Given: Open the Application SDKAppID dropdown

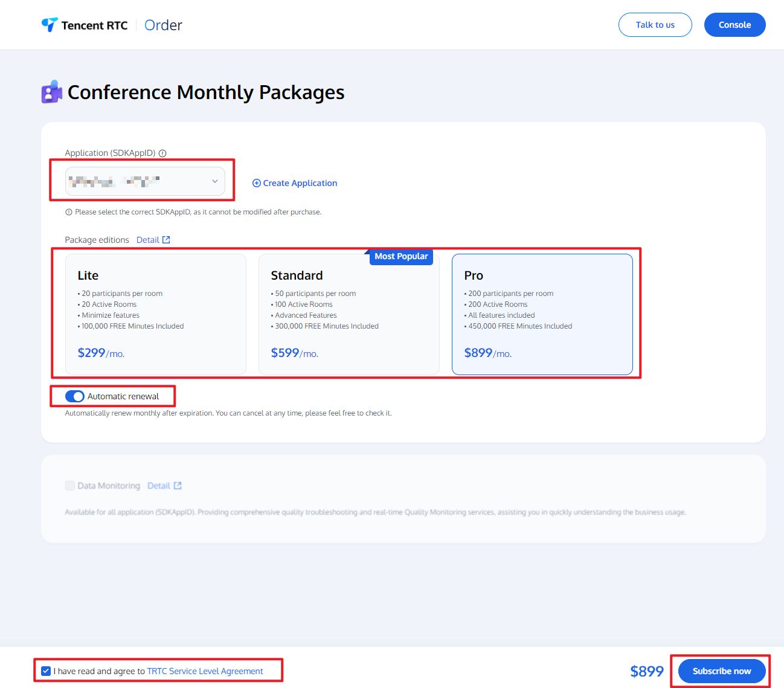Looking at the screenshot, I should click(x=145, y=181).
